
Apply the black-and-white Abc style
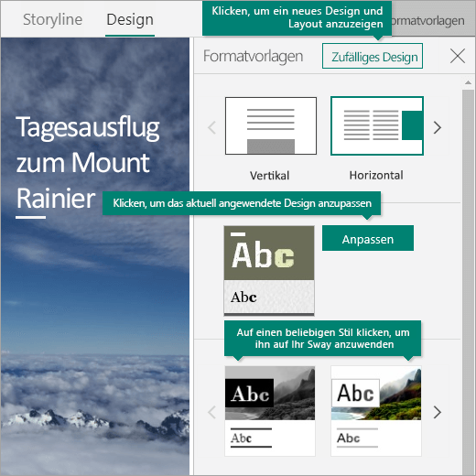[270, 411]
